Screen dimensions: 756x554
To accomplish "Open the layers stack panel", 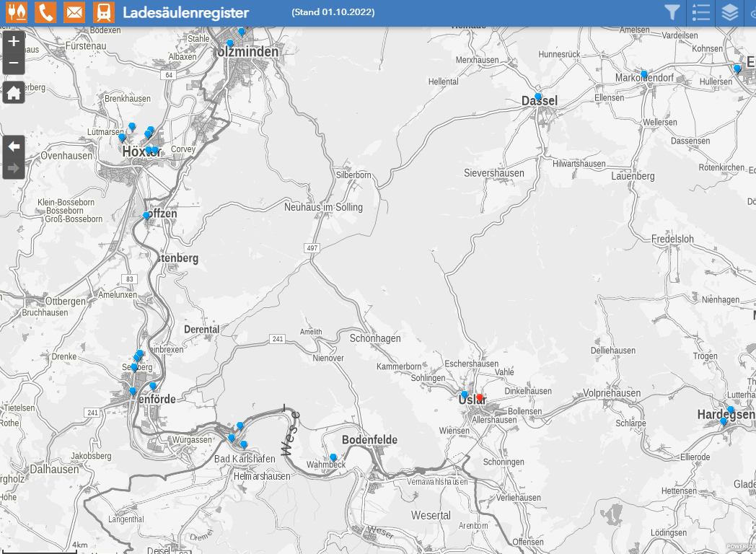I will [730, 12].
